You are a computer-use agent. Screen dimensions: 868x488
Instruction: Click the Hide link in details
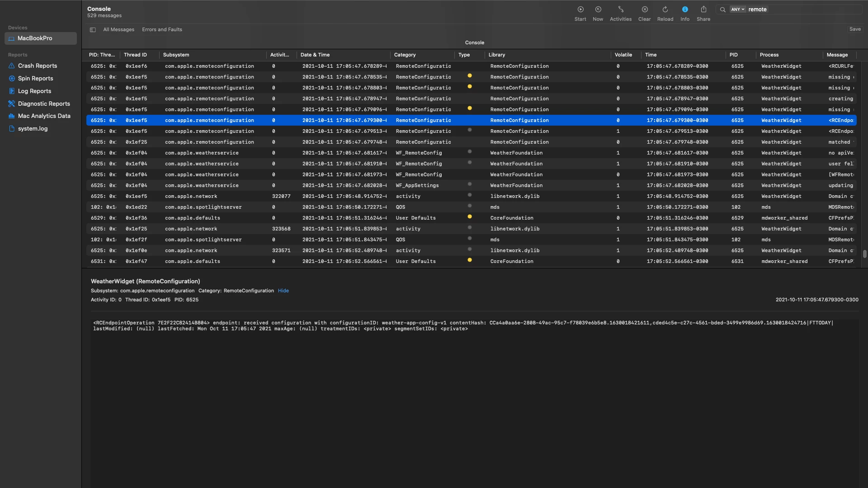point(283,291)
